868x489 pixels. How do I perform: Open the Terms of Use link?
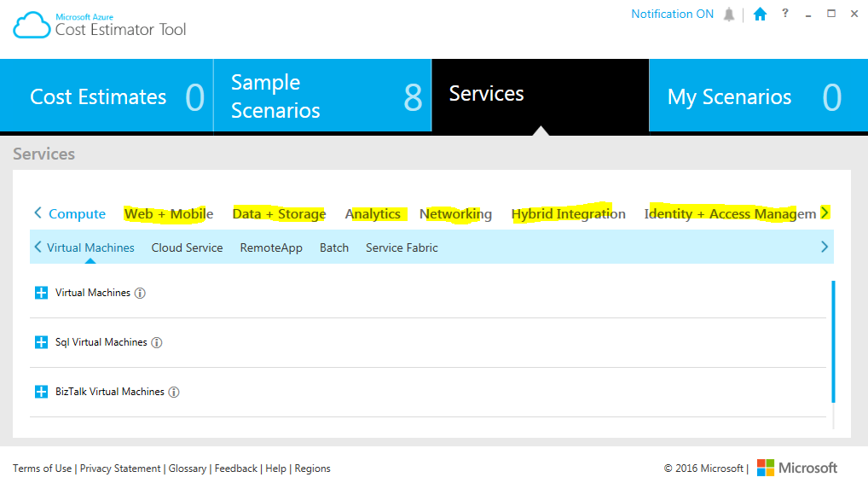(x=42, y=469)
